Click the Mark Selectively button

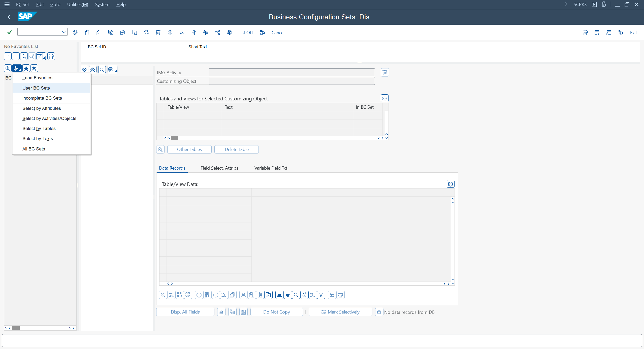pyautogui.click(x=340, y=312)
